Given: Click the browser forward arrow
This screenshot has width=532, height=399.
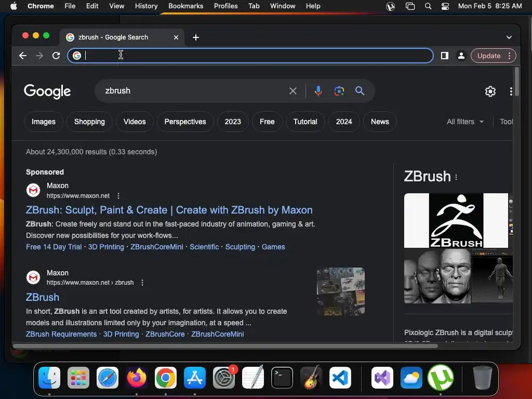Looking at the screenshot, I should (39, 56).
